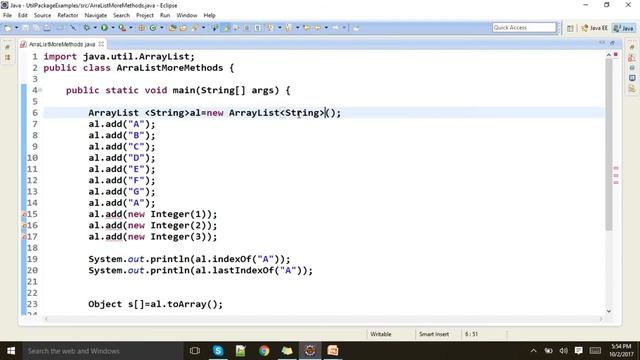
Task: Click the editor scroll down arrow
Action: (x=609, y=311)
